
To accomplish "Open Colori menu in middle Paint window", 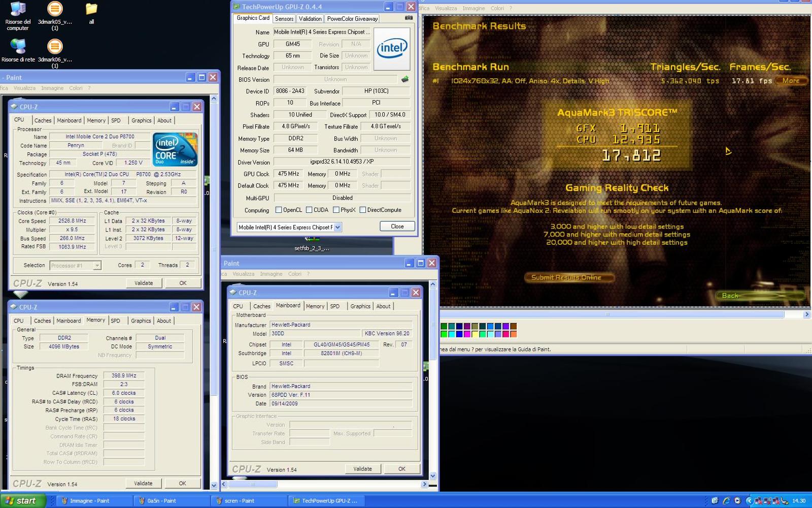I will coord(295,274).
